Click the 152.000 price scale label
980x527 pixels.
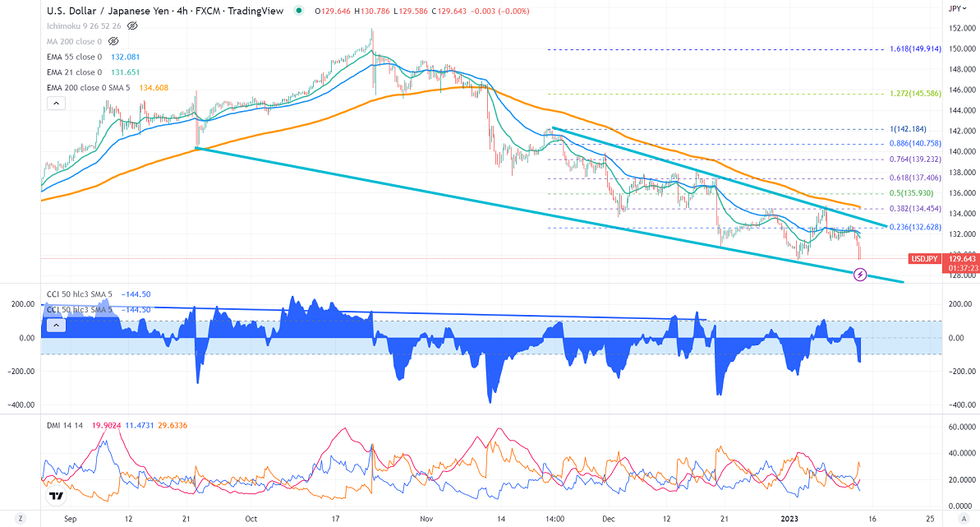pos(962,28)
